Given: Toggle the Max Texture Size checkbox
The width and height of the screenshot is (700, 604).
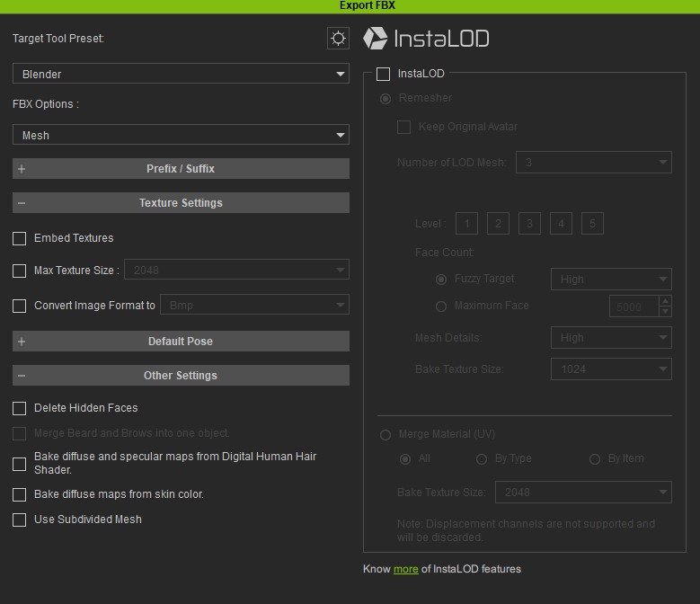Looking at the screenshot, I should coord(20,271).
